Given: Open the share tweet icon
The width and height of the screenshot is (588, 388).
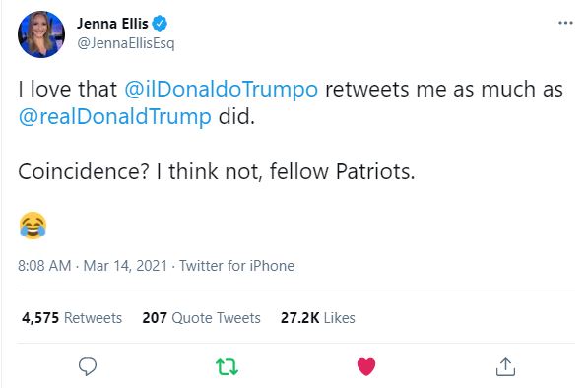Looking at the screenshot, I should tap(505, 366).
